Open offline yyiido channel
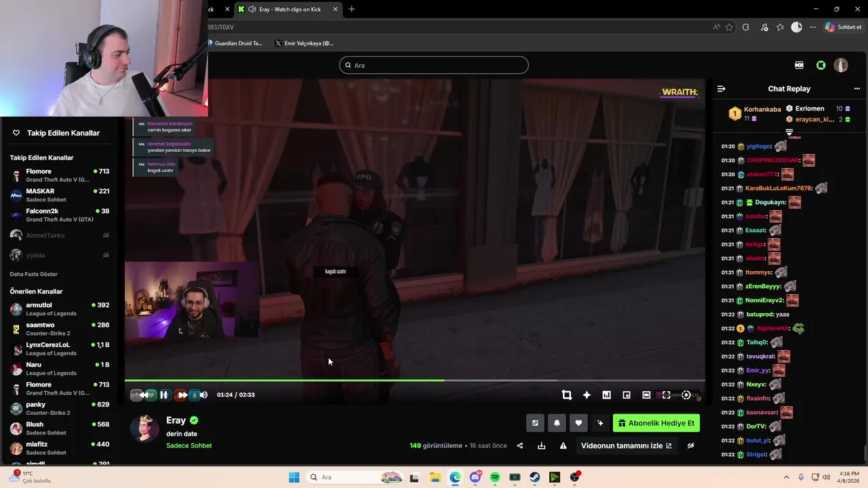This screenshot has width=868, height=488. tap(60, 256)
